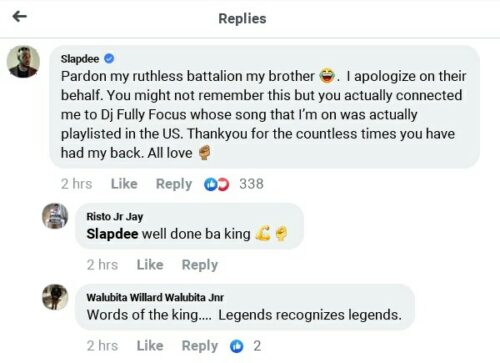Viewport: 500px width, 363px height.
Task: Go back using the arrow icon
Action: click(19, 16)
